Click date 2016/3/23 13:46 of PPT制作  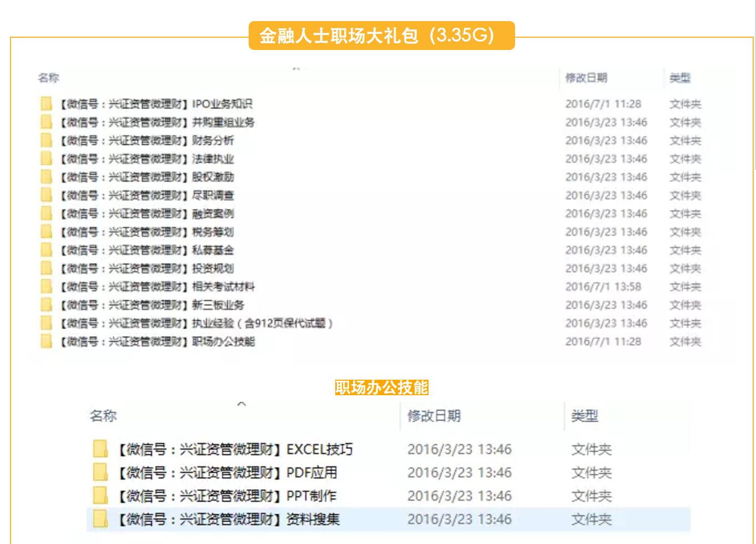(460, 496)
